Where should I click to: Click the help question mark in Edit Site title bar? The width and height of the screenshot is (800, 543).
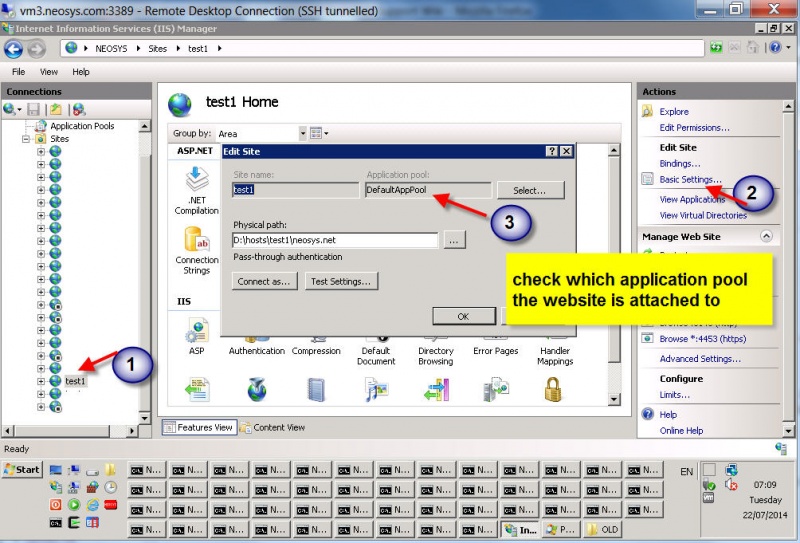click(x=552, y=151)
